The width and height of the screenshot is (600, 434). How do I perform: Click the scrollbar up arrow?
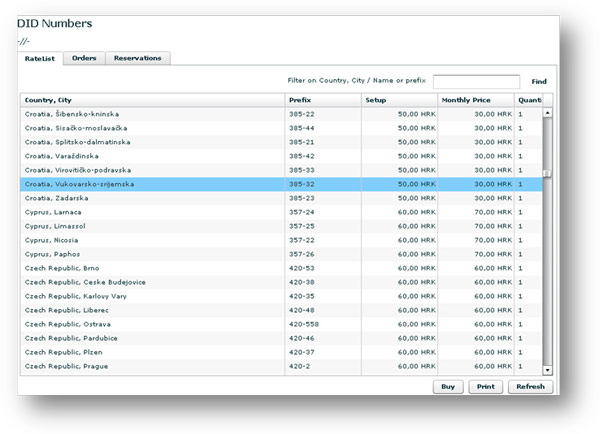point(548,113)
